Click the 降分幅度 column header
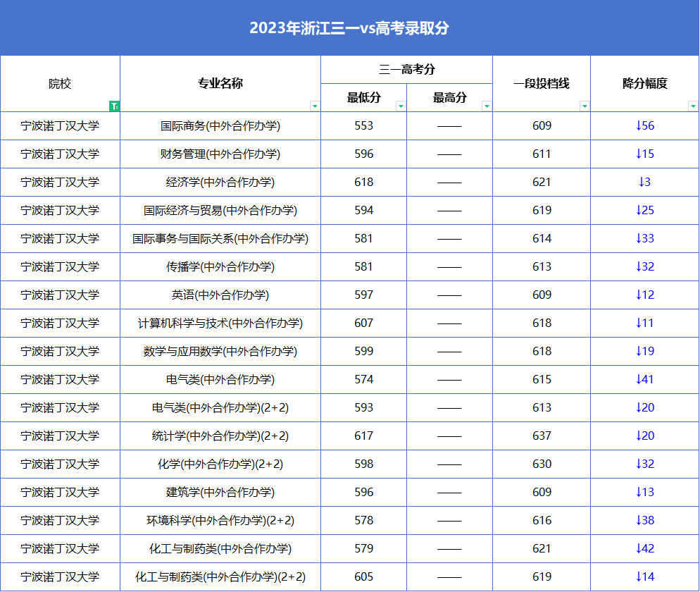700x592 pixels. click(644, 83)
